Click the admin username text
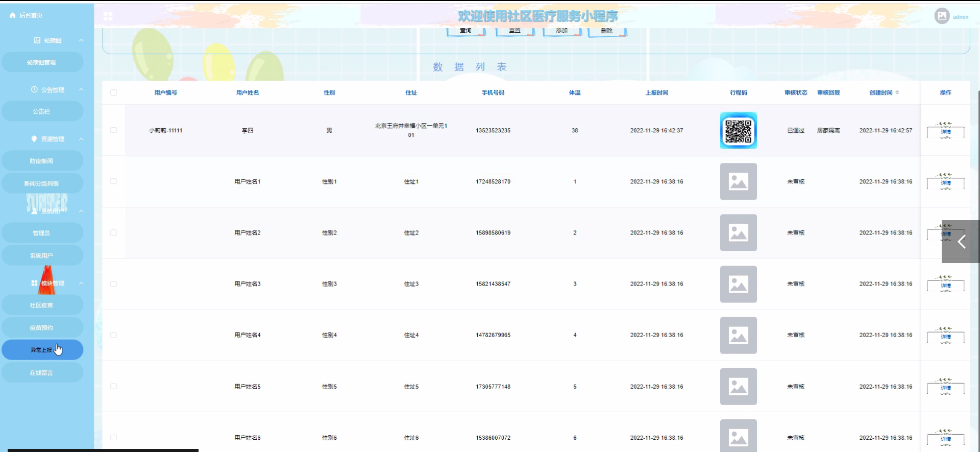 pos(960,17)
